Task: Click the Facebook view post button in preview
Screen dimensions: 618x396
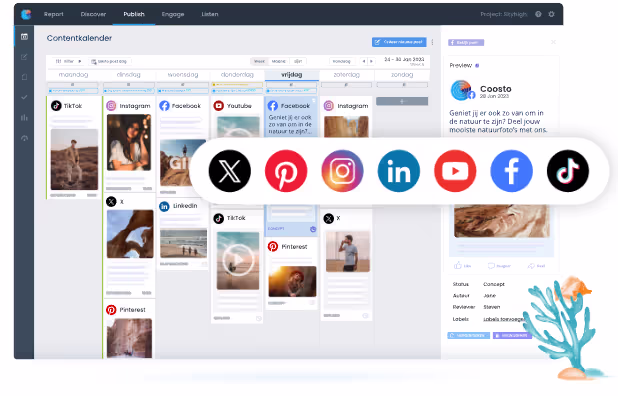Action: pyautogui.click(x=465, y=43)
